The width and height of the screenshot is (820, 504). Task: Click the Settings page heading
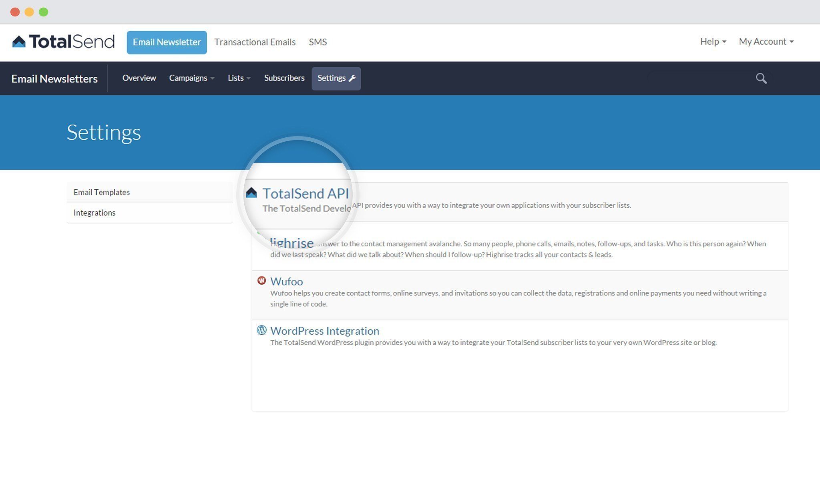[x=104, y=133]
